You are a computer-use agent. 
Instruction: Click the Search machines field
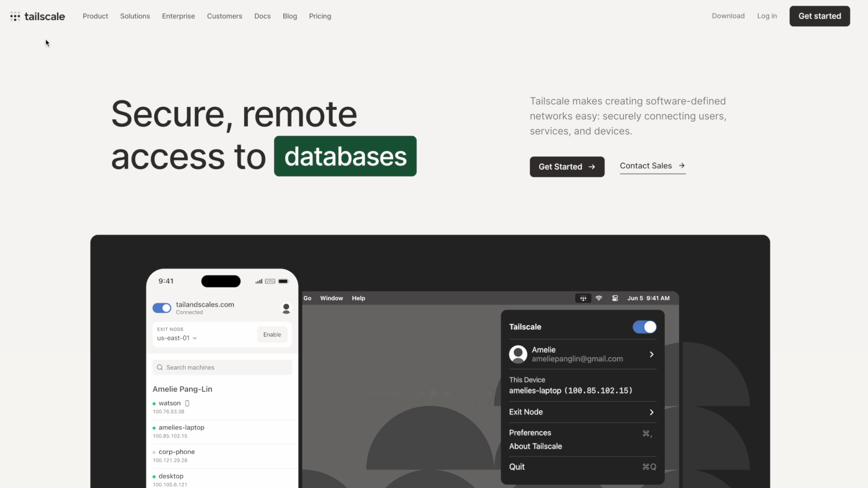click(222, 367)
